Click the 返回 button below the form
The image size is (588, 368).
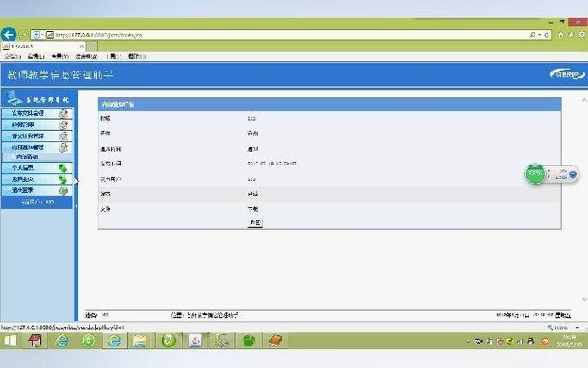255,222
